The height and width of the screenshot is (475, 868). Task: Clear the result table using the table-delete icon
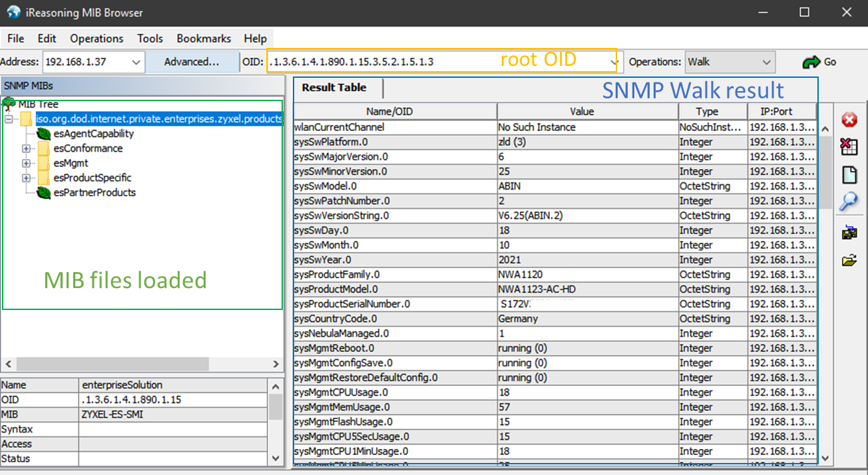tap(849, 147)
